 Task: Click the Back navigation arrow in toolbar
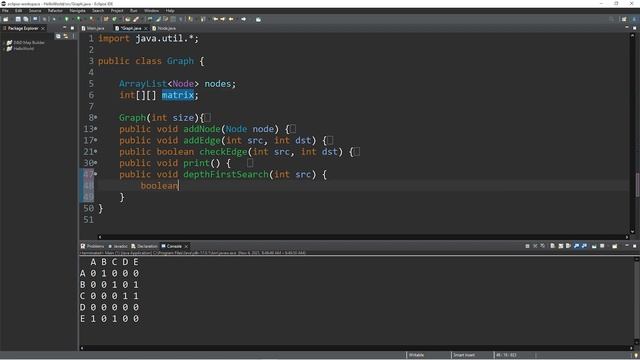(231, 19)
